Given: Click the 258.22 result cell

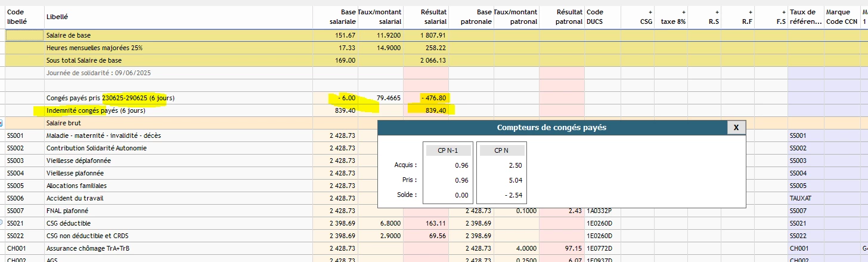Looking at the screenshot, I should [426, 48].
